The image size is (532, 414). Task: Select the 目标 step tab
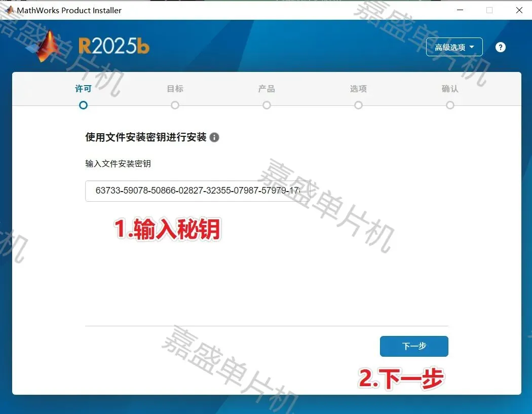(175, 89)
